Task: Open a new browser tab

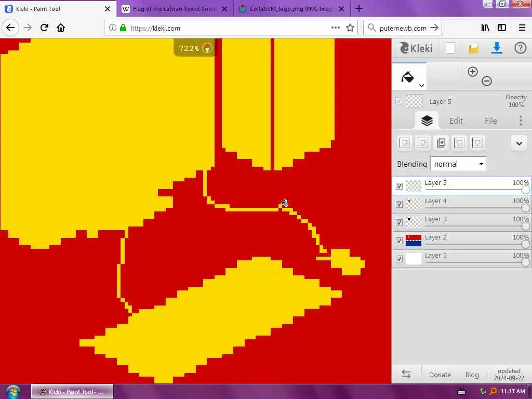Action: pos(359,8)
